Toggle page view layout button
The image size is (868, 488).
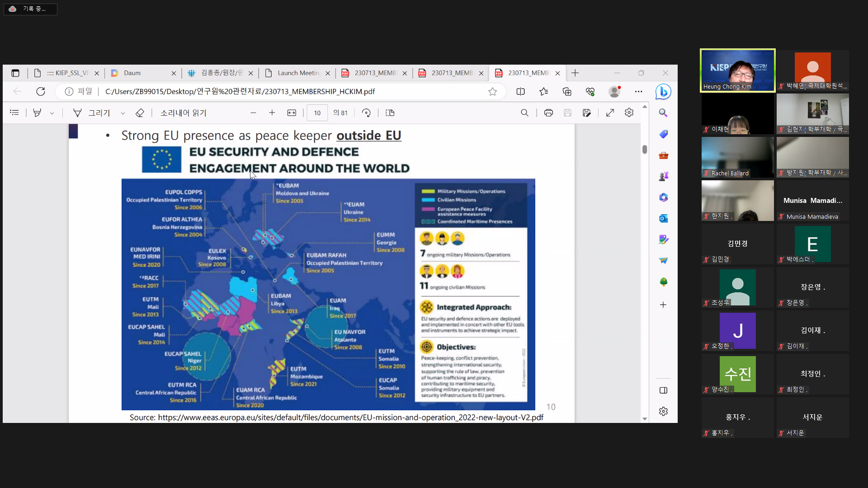click(390, 113)
